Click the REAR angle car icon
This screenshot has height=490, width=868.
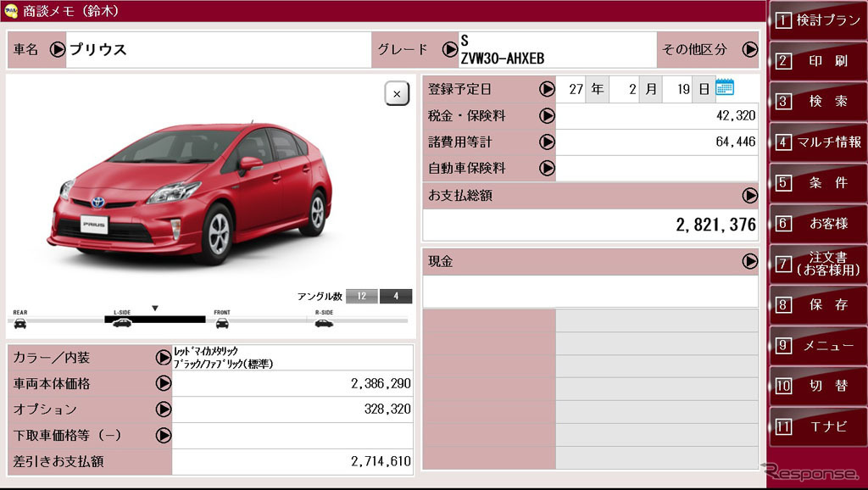point(20,322)
